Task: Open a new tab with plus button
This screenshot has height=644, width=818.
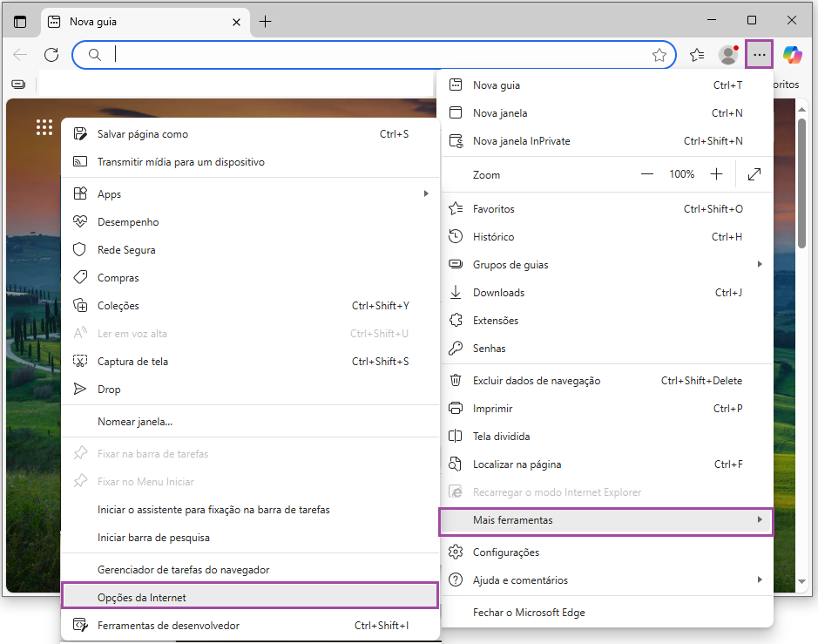Action: tap(266, 21)
